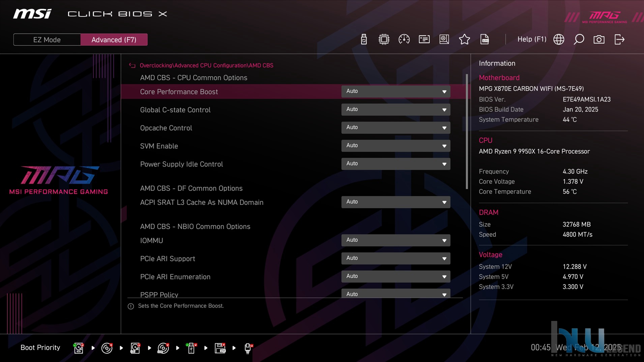The width and height of the screenshot is (644, 362).
Task: Take a screenshot with the camera icon
Action: point(599,39)
